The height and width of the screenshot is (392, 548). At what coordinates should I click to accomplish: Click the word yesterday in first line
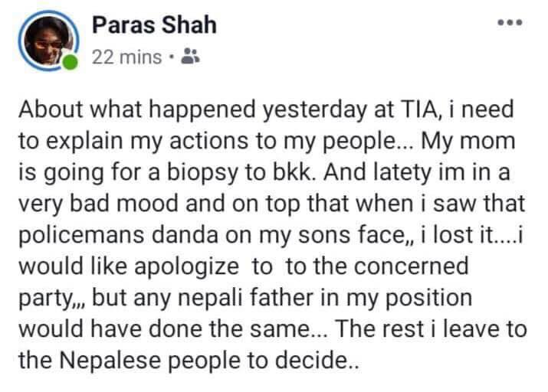point(314,110)
